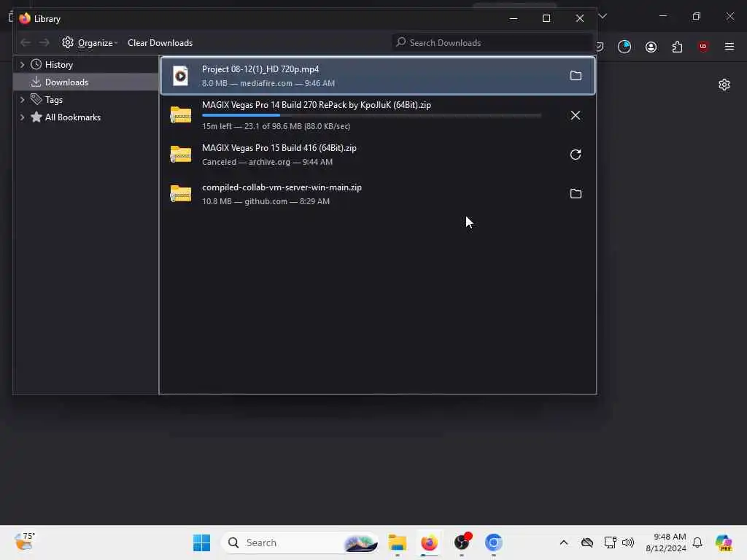Open Firefox hamburger application menu
Image resolution: width=747 pixels, height=560 pixels.
click(x=729, y=47)
